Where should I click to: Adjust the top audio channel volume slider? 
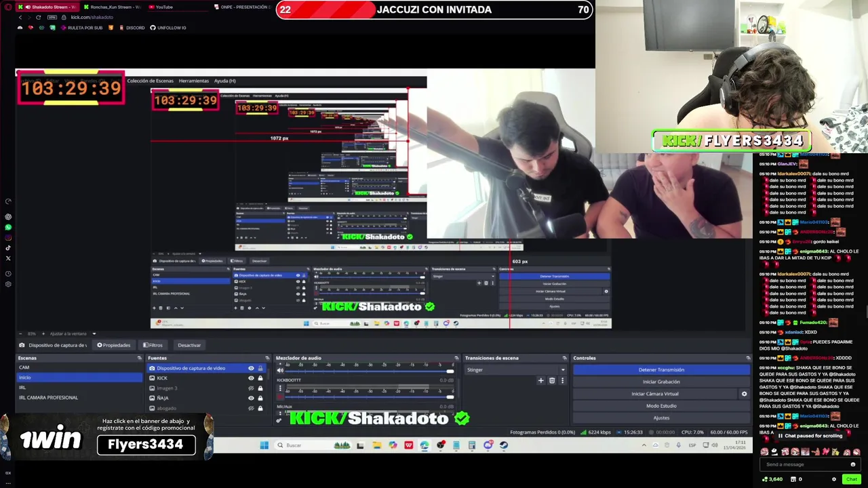(x=370, y=371)
